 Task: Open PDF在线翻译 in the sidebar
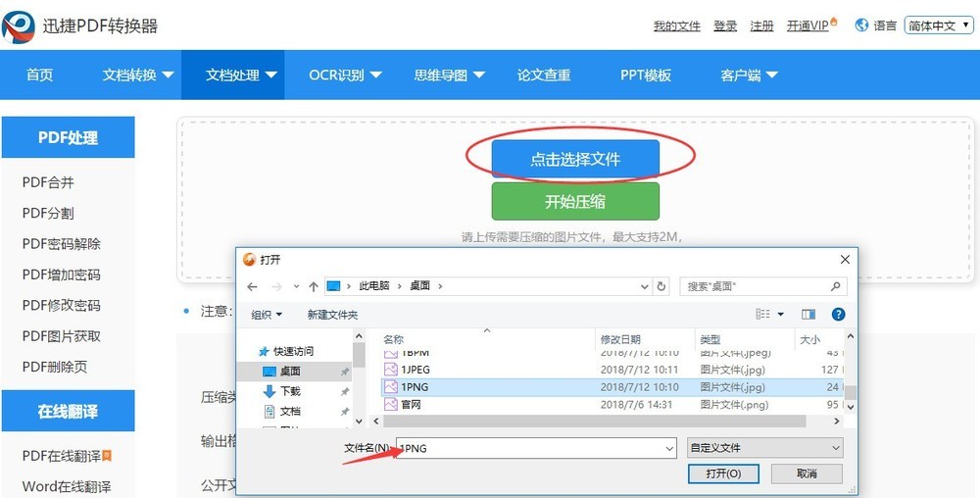[x=61, y=456]
